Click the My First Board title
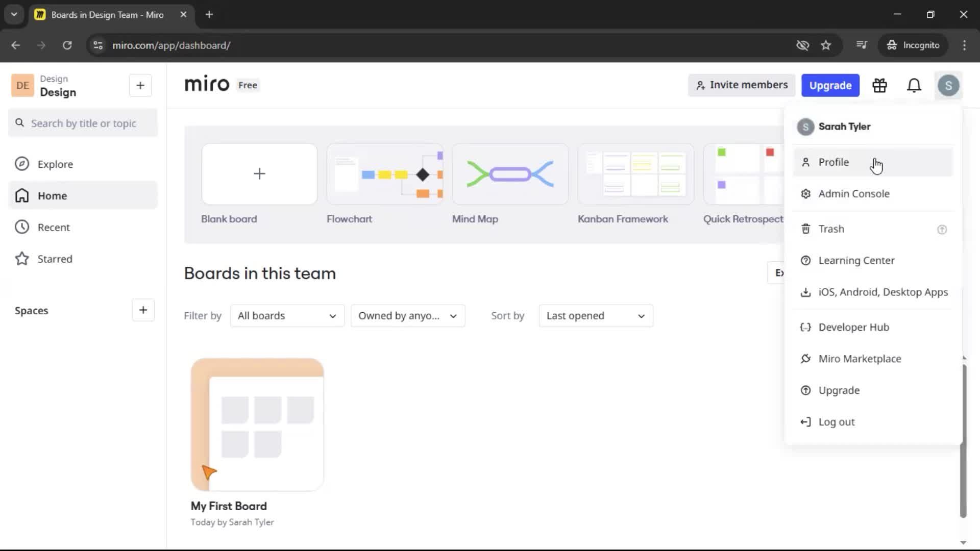 point(229,506)
